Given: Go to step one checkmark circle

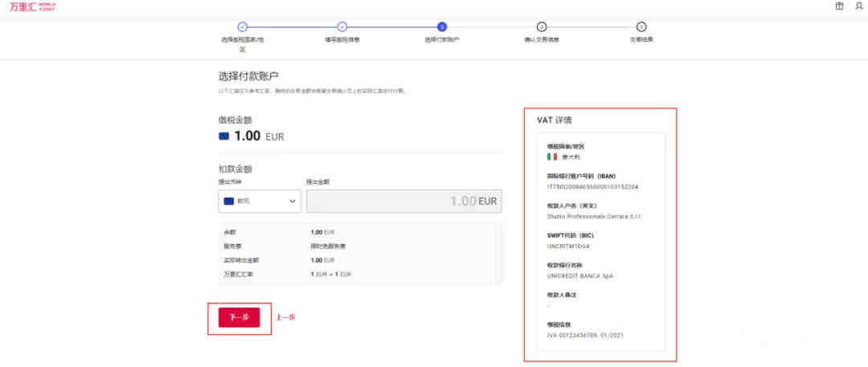Looking at the screenshot, I should point(243,27).
